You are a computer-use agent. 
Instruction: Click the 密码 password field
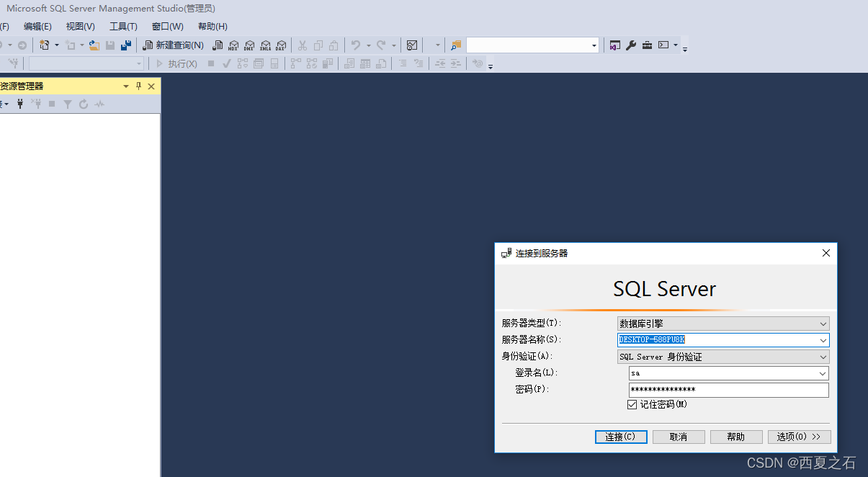tap(728, 390)
